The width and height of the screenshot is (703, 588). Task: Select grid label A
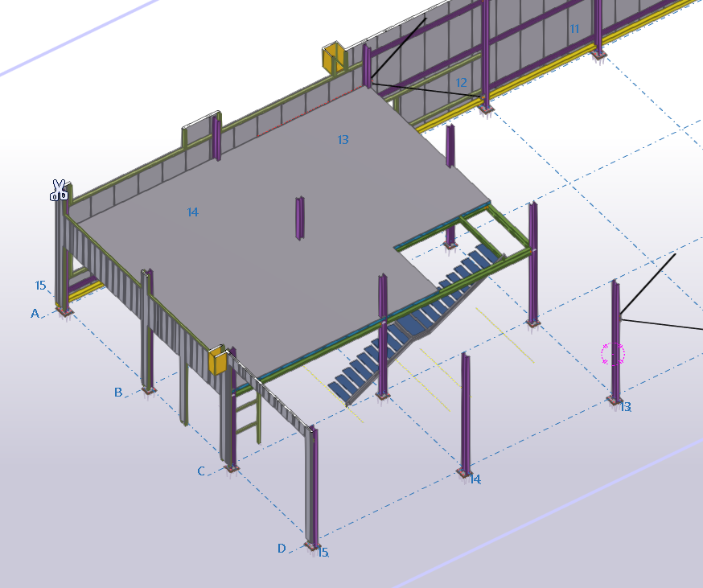(x=35, y=313)
